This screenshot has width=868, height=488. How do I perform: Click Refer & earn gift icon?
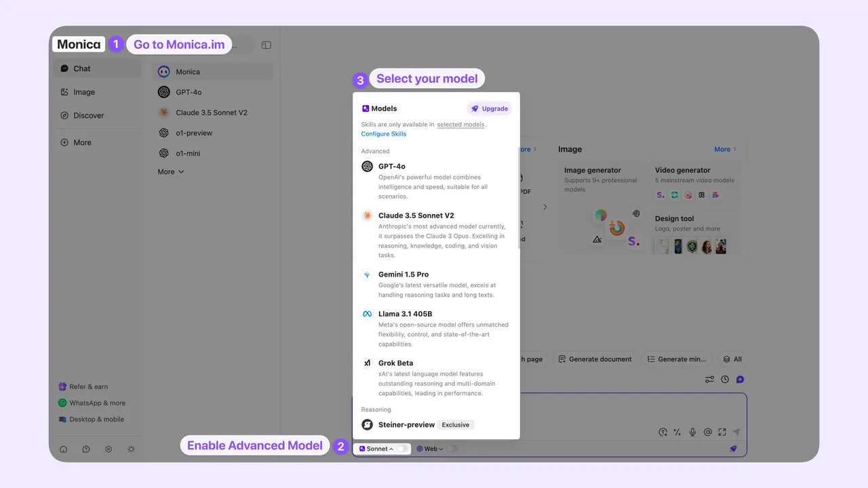[x=62, y=386]
